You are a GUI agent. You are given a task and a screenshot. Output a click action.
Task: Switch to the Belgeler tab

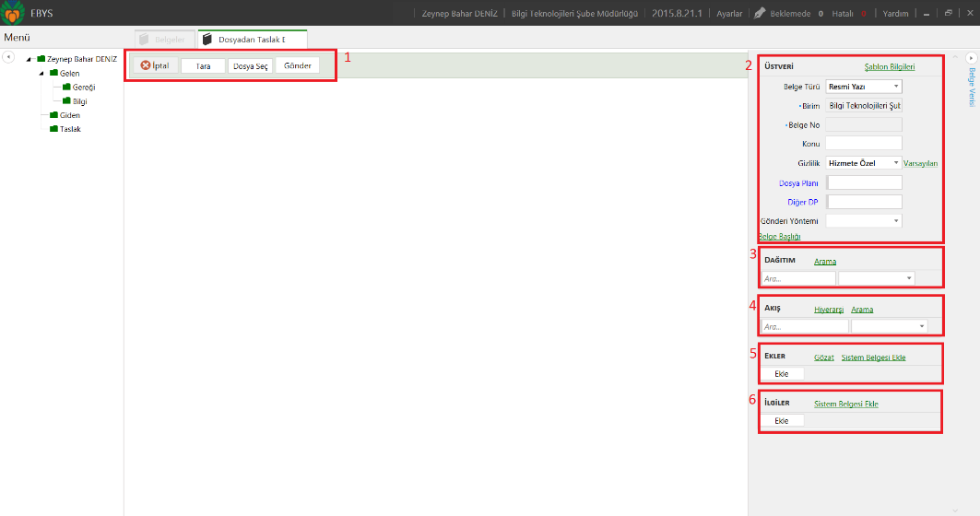pyautogui.click(x=164, y=40)
